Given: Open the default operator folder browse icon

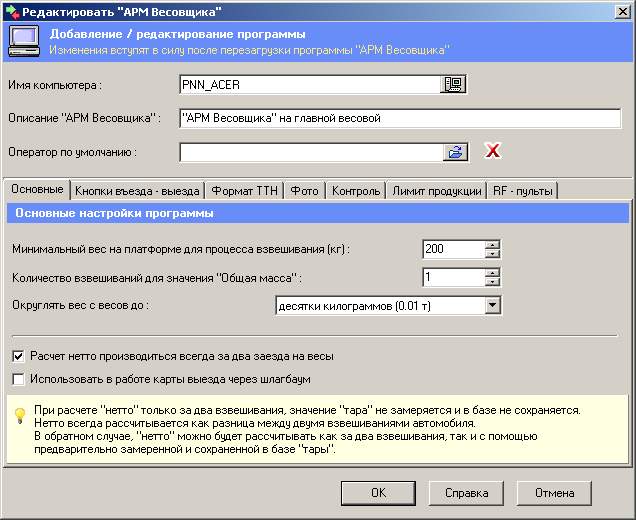Looking at the screenshot, I should click(455, 152).
